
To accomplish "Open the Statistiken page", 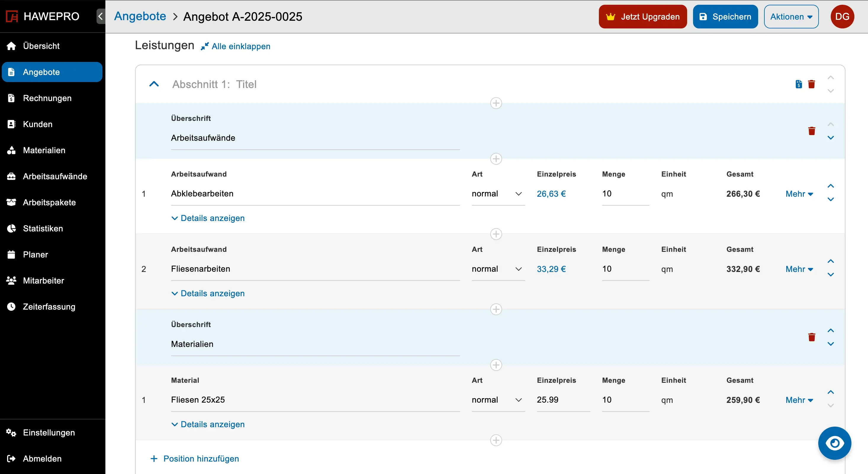I will (x=52, y=229).
